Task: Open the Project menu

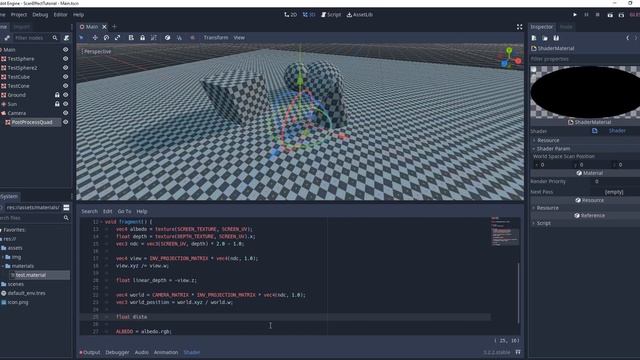Action: 19,15
